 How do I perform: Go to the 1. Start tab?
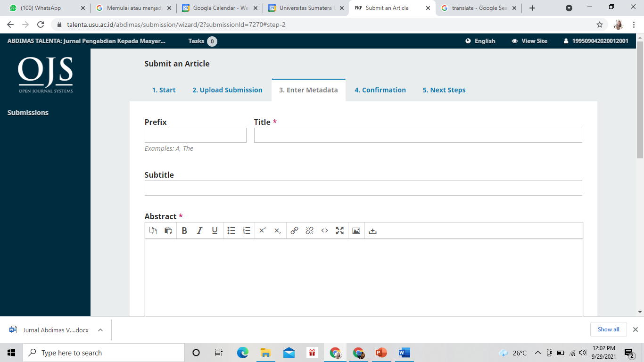(x=164, y=90)
